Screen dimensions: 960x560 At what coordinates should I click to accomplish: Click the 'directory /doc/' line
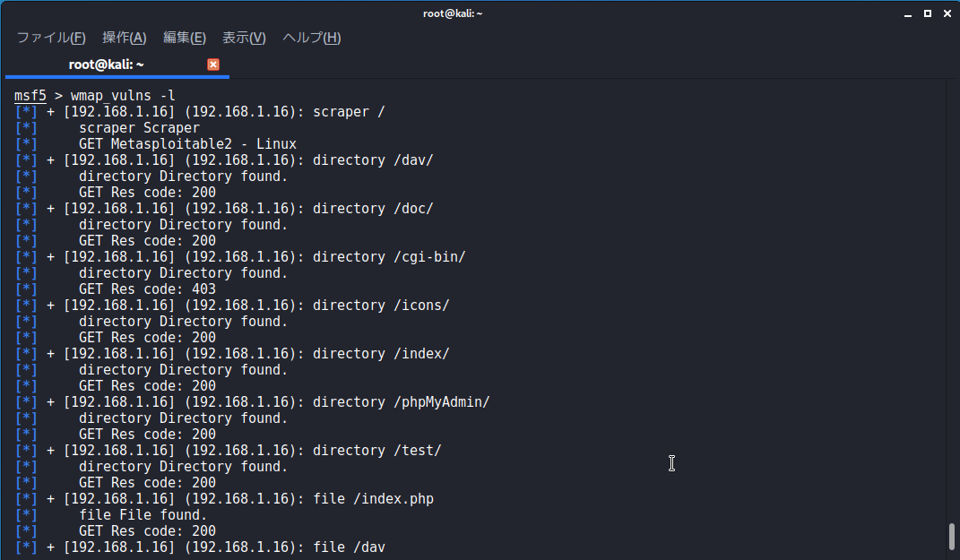point(224,209)
